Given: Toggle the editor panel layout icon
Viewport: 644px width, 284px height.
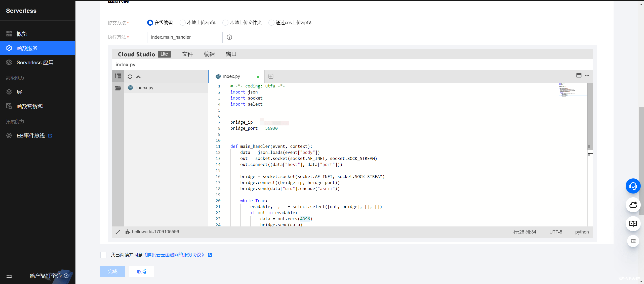Looking at the screenshot, I should coord(579,75).
